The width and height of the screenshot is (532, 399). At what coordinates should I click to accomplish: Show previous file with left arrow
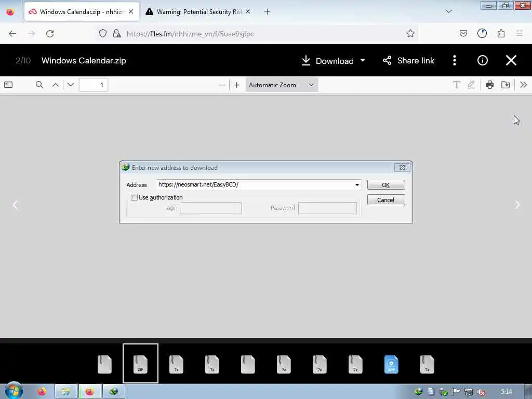point(15,205)
